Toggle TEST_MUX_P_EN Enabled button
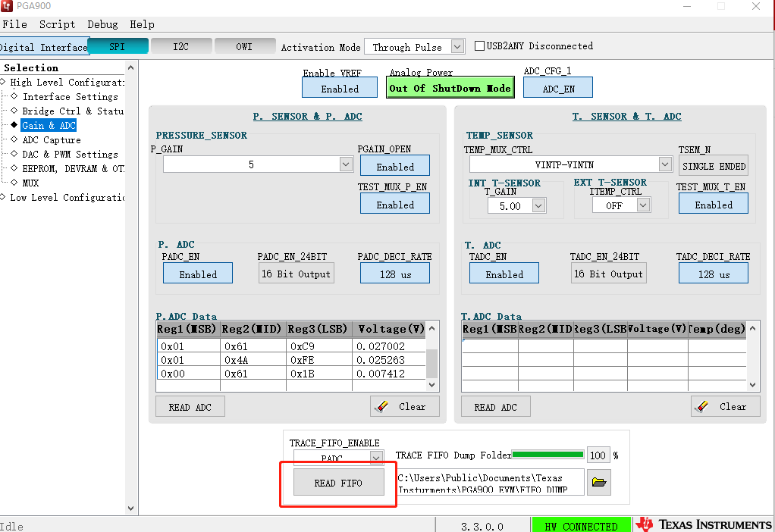 pos(395,204)
